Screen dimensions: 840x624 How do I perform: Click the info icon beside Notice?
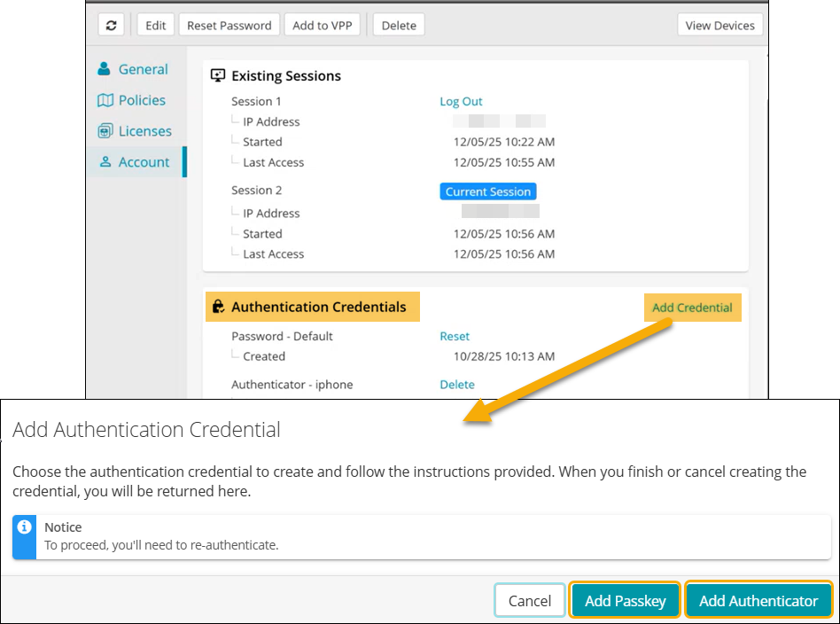[25, 527]
